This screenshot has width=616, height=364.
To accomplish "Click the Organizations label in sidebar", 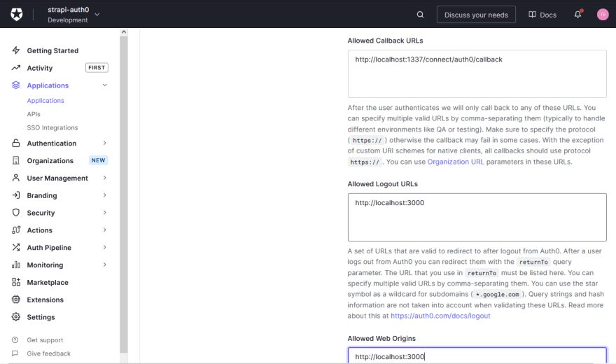I will (50, 160).
